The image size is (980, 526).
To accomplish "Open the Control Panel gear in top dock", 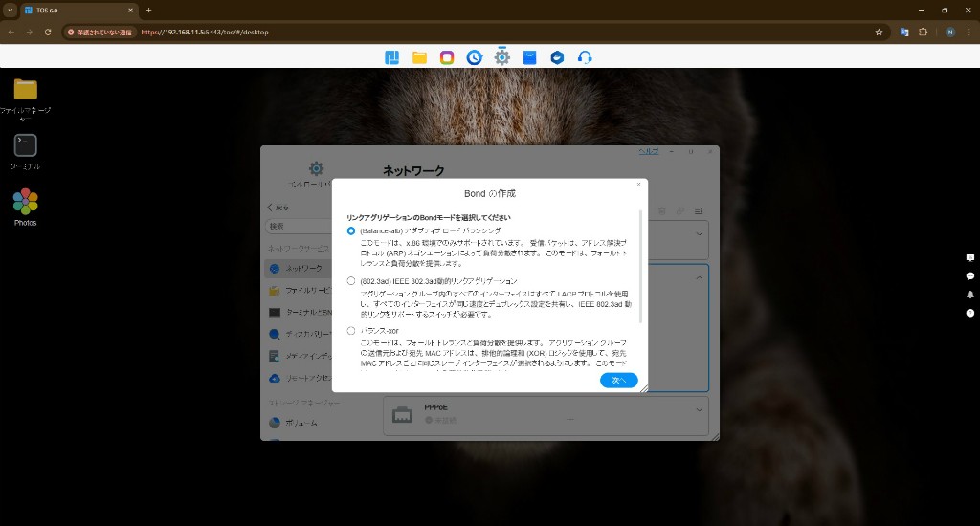I will (x=501, y=57).
